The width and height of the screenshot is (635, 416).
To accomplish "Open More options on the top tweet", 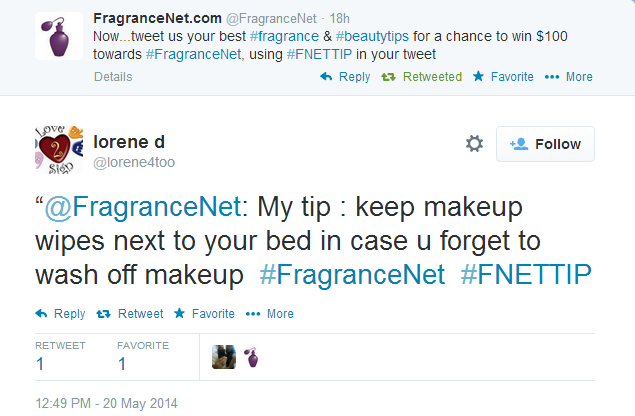I will click(569, 77).
